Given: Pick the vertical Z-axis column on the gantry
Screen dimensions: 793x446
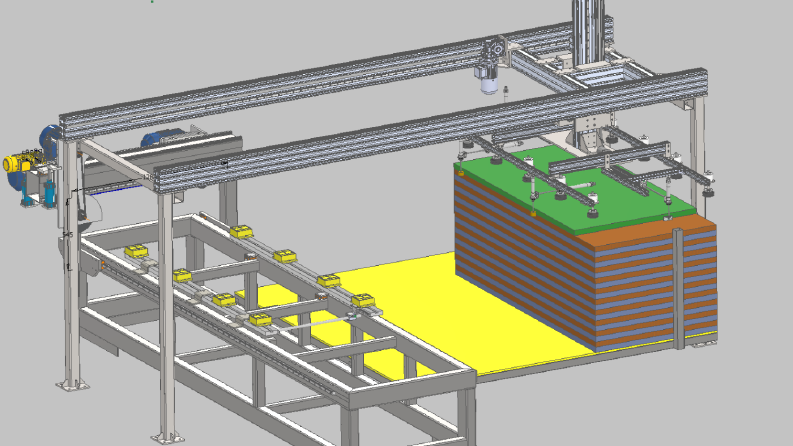Looking at the screenshot, I should pyautogui.click(x=588, y=33).
